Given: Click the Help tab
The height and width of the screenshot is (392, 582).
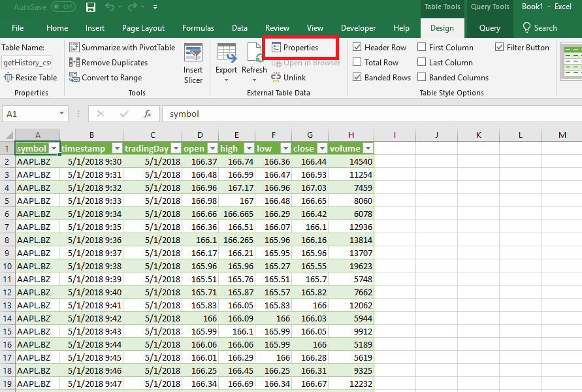Looking at the screenshot, I should click(x=401, y=28).
